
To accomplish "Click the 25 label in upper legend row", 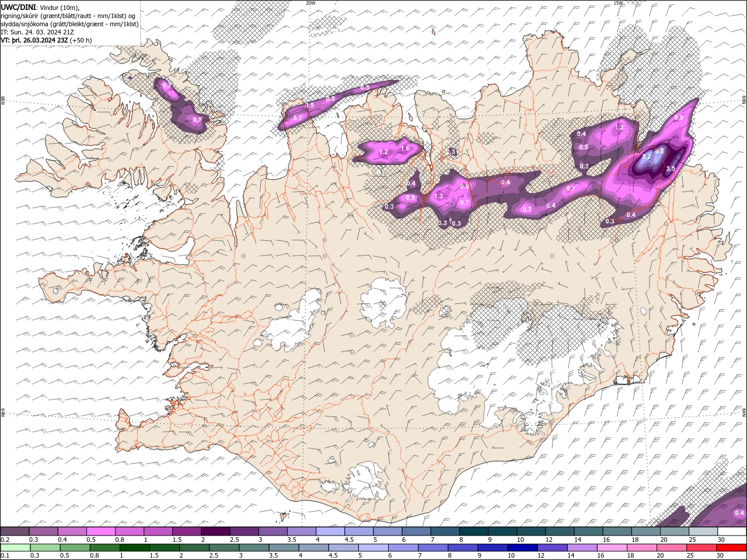I will pyautogui.click(x=692, y=540).
